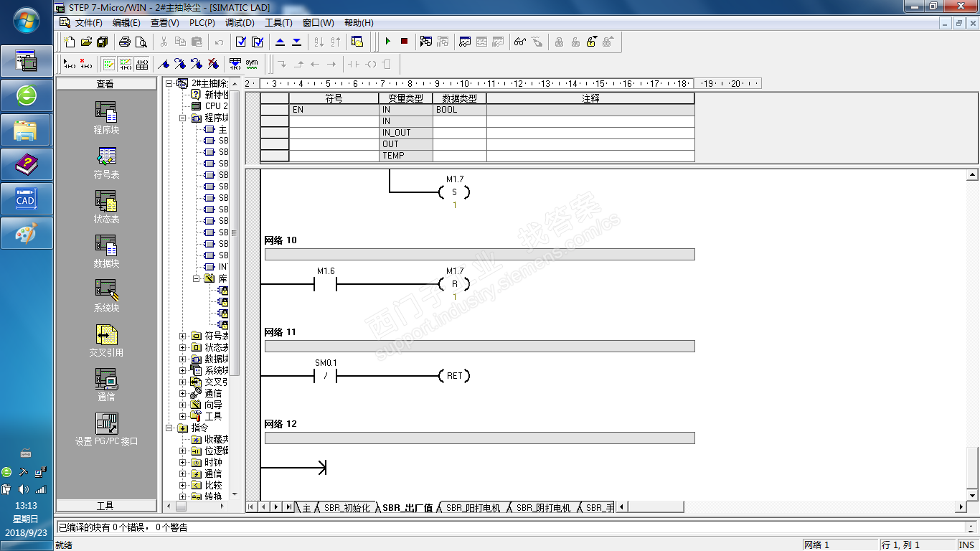Open the 工具(T) menu

click(x=278, y=23)
